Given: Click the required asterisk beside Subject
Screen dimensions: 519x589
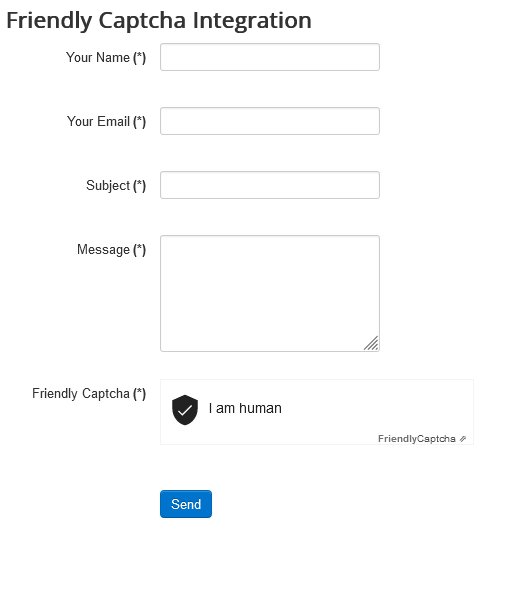Looking at the screenshot, I should pyautogui.click(x=139, y=186).
